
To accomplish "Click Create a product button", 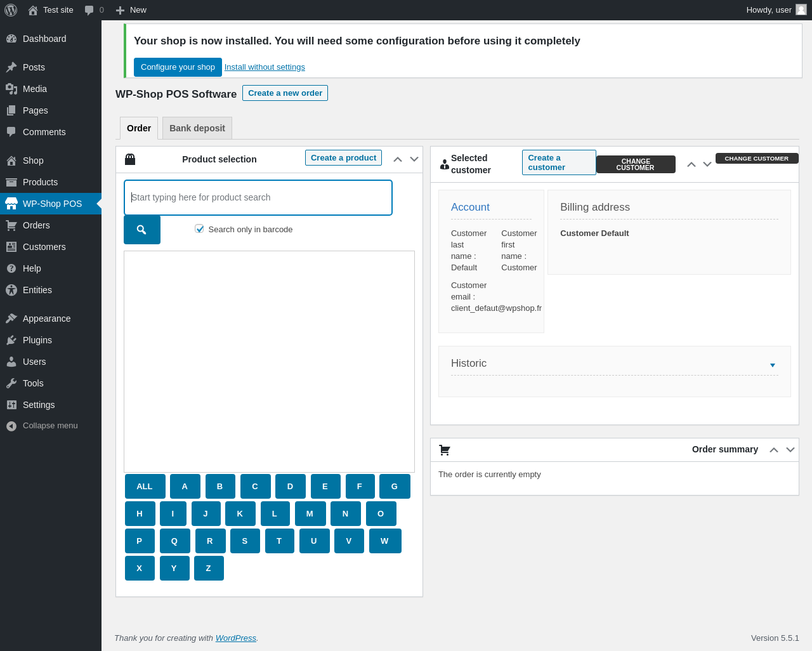I will click(343, 158).
